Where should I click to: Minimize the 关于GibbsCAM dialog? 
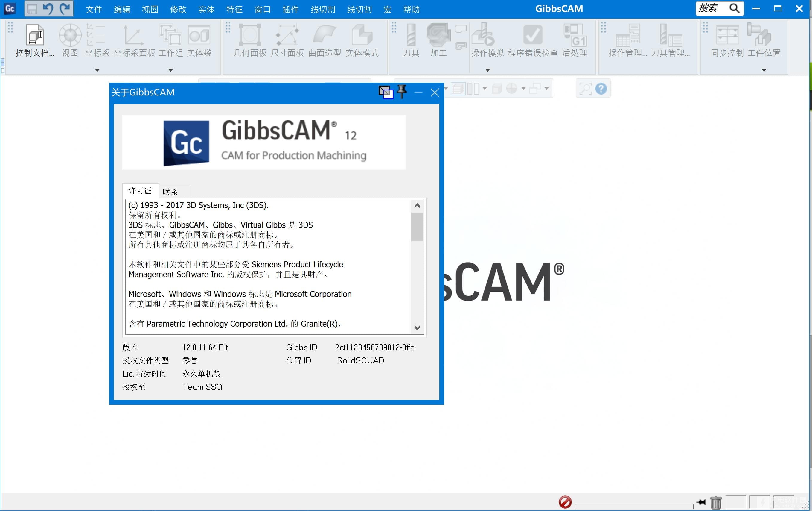click(418, 92)
